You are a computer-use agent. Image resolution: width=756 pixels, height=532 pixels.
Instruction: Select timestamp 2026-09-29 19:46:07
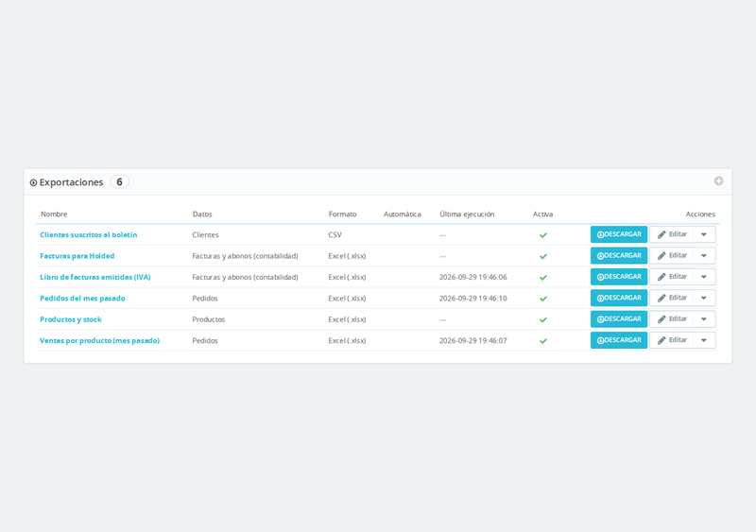473,340
